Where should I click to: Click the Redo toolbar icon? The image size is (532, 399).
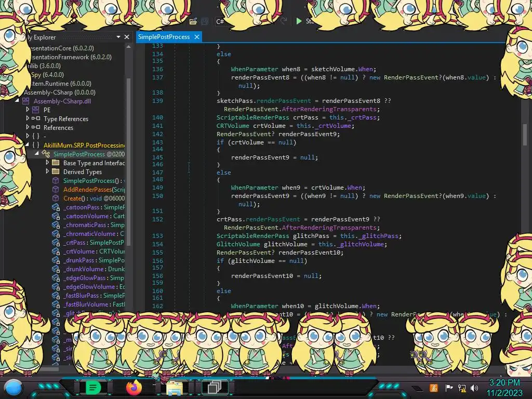click(284, 21)
